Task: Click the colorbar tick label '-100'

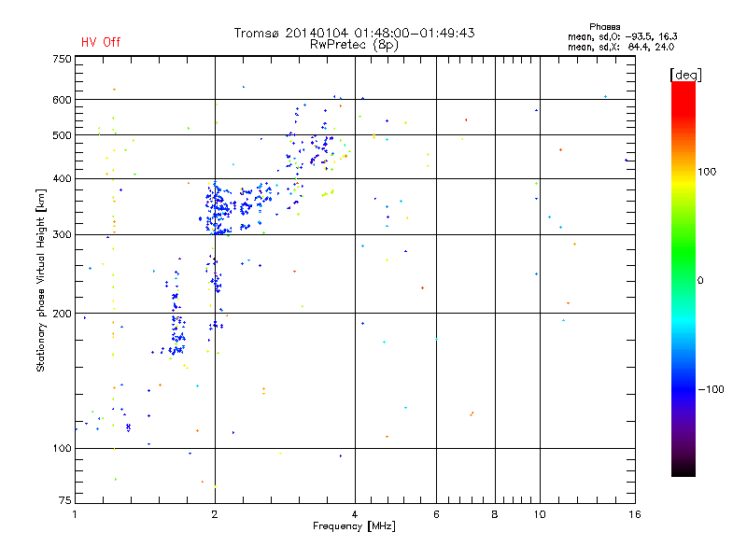Action: tap(711, 389)
